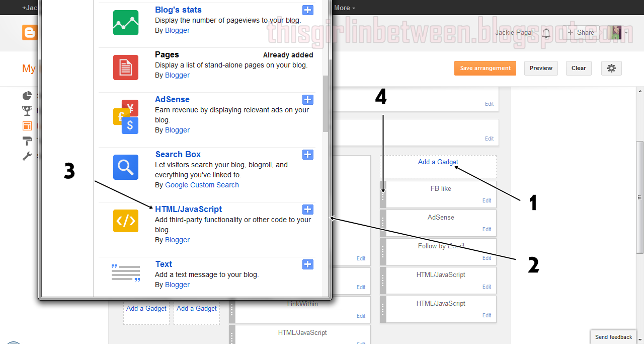Click the 'Already added' label for Pages

point(288,55)
